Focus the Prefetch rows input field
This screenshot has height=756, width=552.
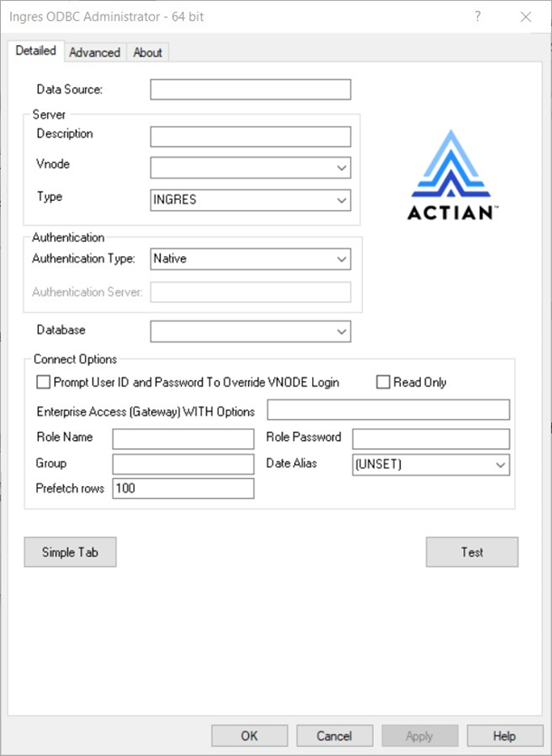coord(183,489)
